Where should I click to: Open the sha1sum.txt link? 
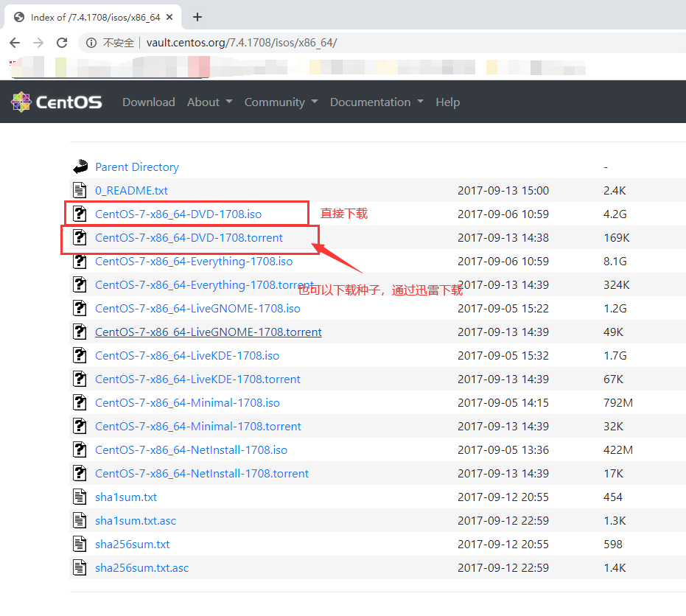pyautogui.click(x=126, y=497)
